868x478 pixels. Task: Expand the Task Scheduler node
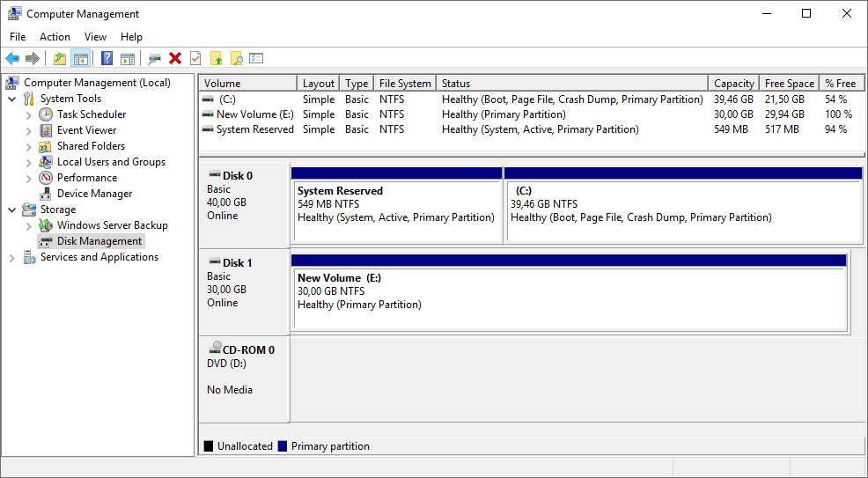tap(29, 115)
